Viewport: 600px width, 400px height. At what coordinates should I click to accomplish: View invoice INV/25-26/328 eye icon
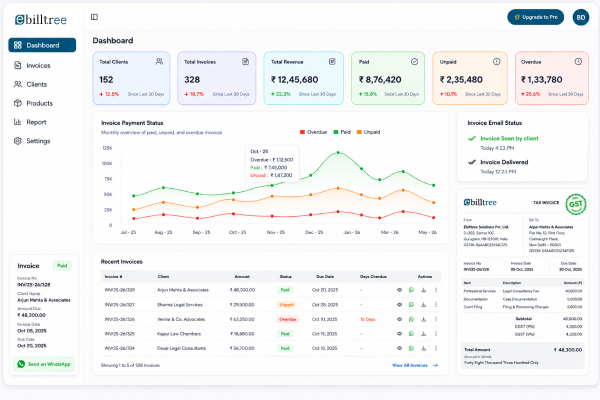click(399, 290)
